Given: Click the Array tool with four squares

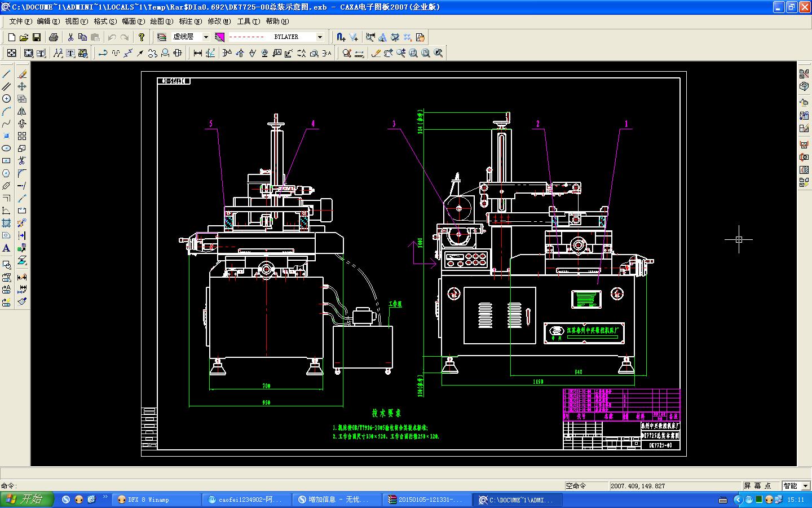Looking at the screenshot, I should click(x=22, y=136).
